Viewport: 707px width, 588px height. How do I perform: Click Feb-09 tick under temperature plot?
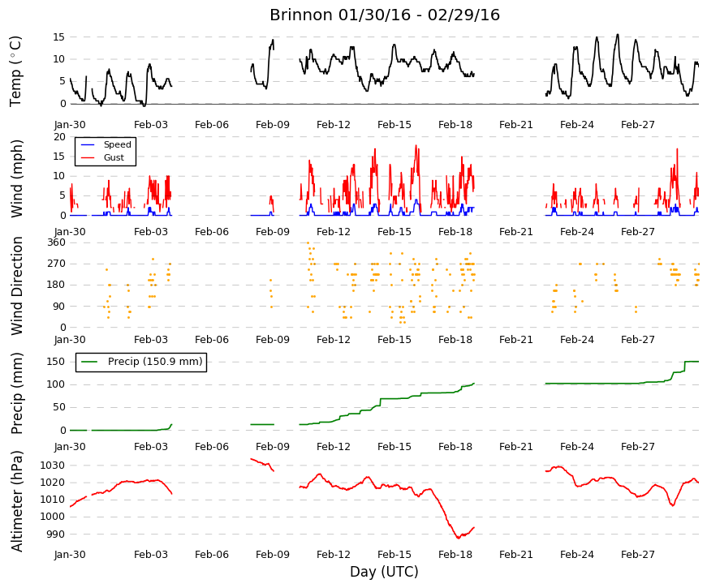(x=273, y=125)
